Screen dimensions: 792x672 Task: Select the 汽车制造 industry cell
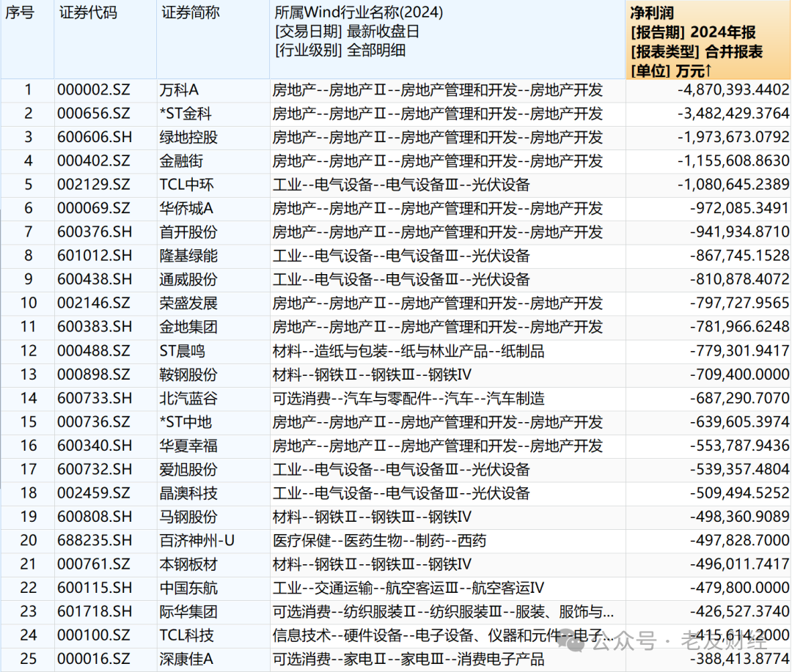tap(447, 399)
